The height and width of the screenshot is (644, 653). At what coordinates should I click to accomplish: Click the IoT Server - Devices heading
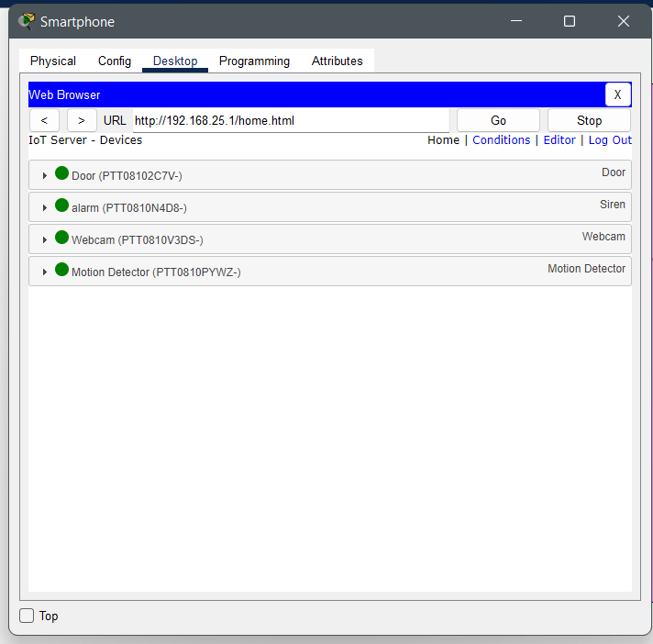click(85, 140)
